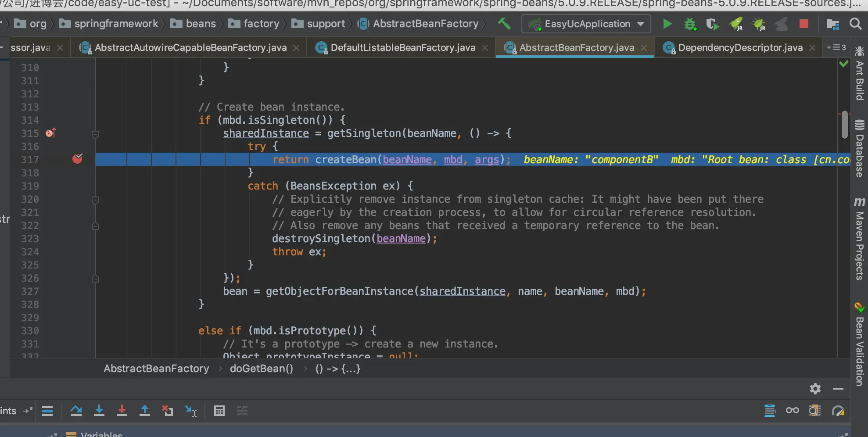This screenshot has width=868, height=437.
Task: Collapse the code fold at line 315
Action: click(95, 134)
